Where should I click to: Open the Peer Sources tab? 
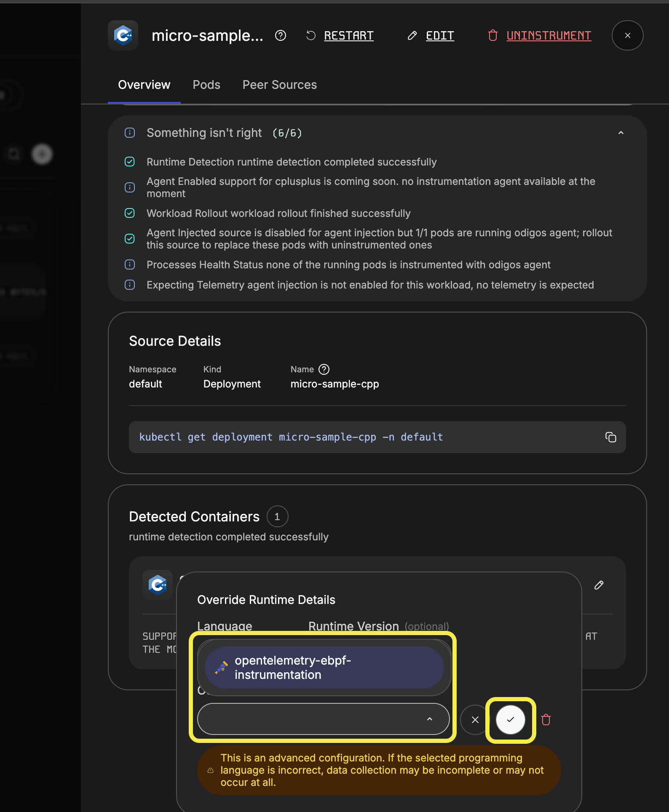point(280,85)
